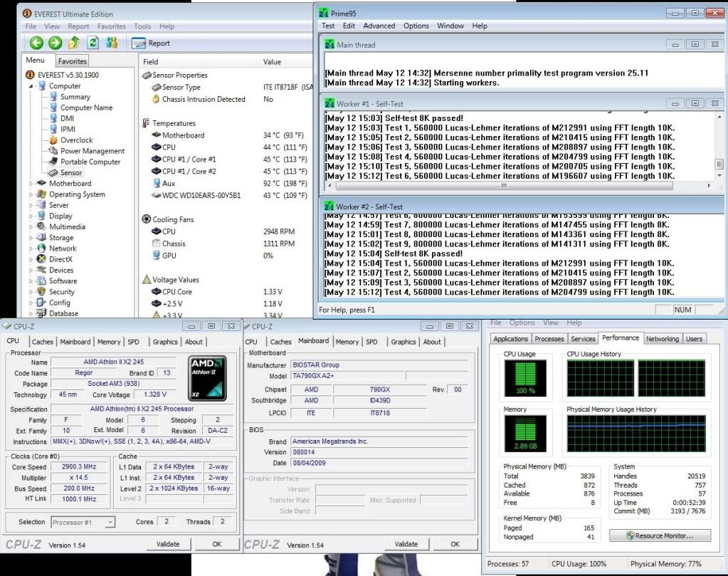Click the Voltage Values warning icon

[x=147, y=279]
